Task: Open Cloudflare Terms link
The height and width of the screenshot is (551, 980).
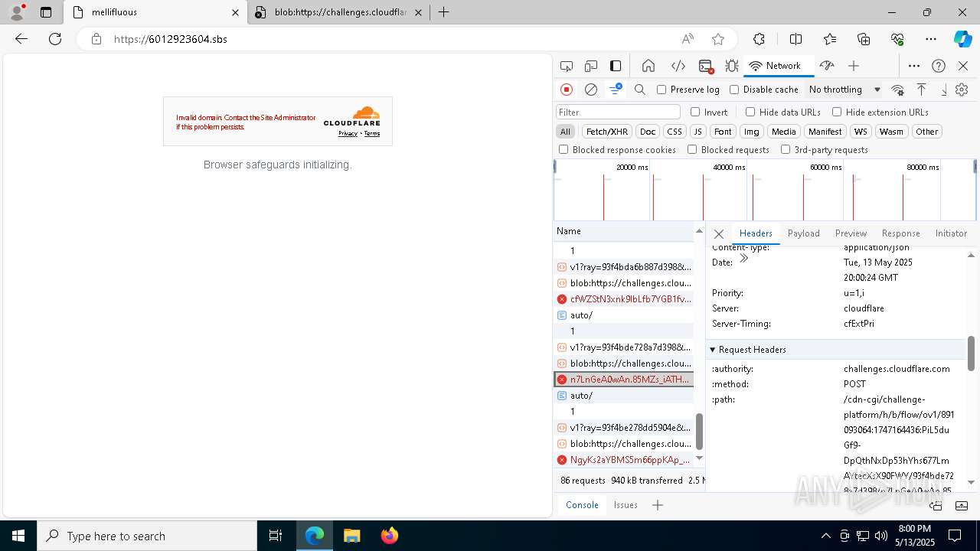Action: coord(372,134)
